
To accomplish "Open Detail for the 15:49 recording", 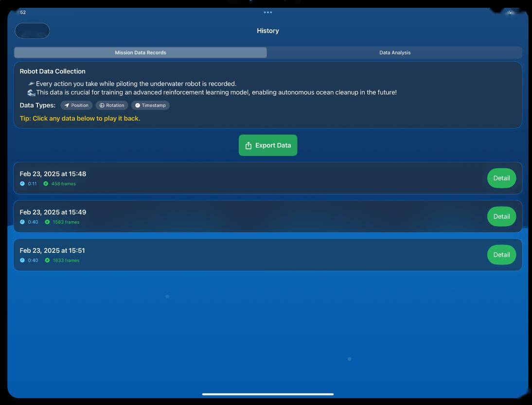I will pos(501,216).
